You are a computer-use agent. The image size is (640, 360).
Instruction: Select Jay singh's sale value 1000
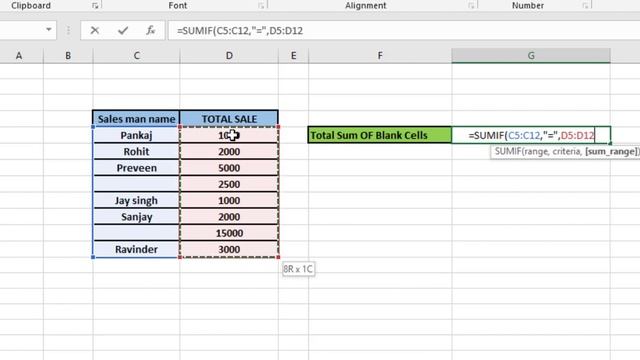coord(229,200)
